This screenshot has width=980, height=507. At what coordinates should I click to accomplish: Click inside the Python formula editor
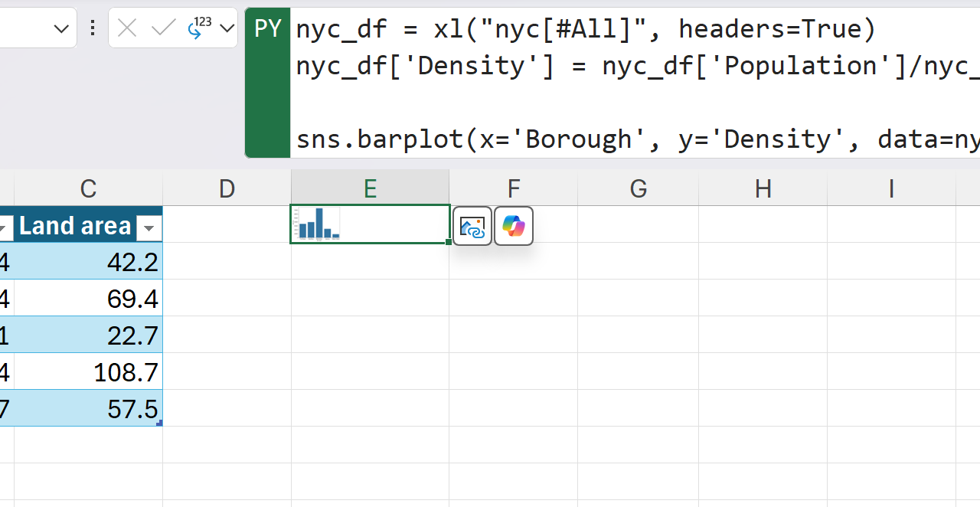[x=635, y=83]
